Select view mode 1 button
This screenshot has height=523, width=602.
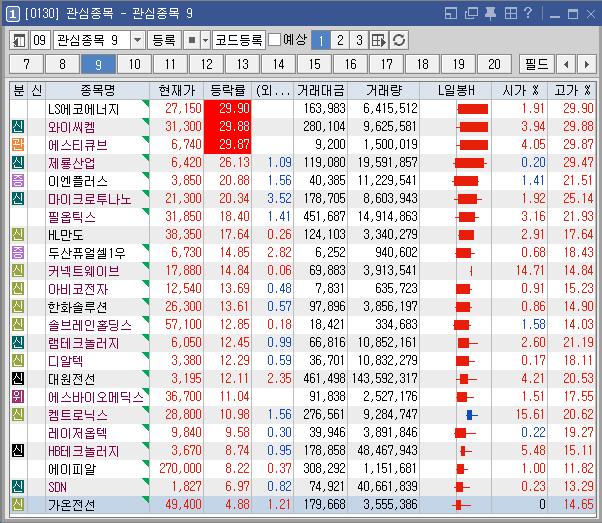pos(321,40)
